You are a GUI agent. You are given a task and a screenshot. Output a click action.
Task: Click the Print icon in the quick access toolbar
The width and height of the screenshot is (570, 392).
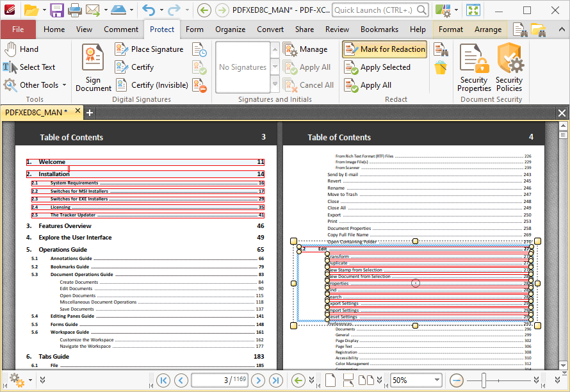pos(74,10)
